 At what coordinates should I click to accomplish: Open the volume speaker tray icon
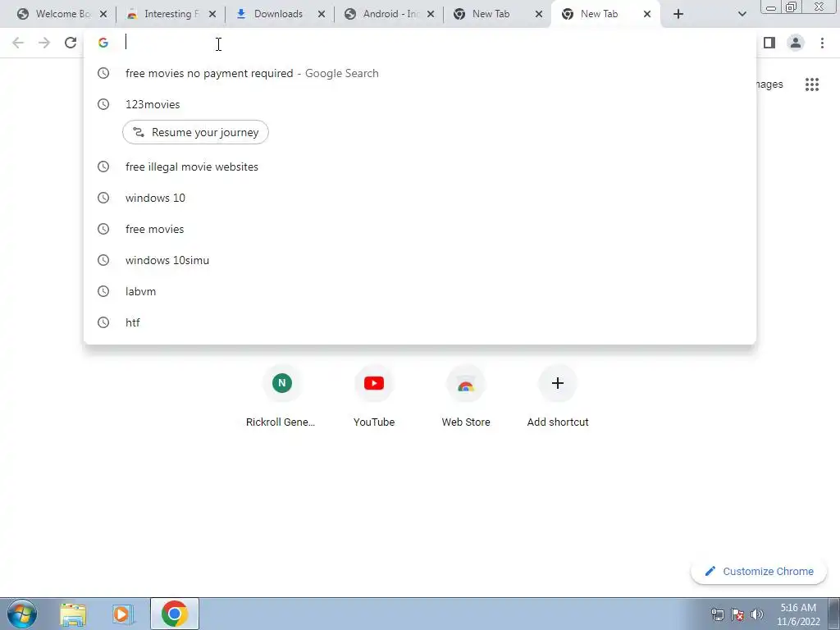[757, 614]
